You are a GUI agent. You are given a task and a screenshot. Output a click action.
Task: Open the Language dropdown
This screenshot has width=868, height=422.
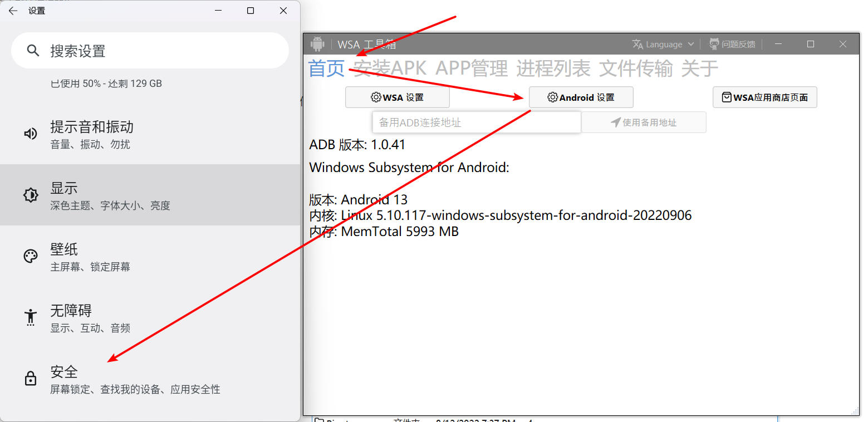pyautogui.click(x=664, y=44)
